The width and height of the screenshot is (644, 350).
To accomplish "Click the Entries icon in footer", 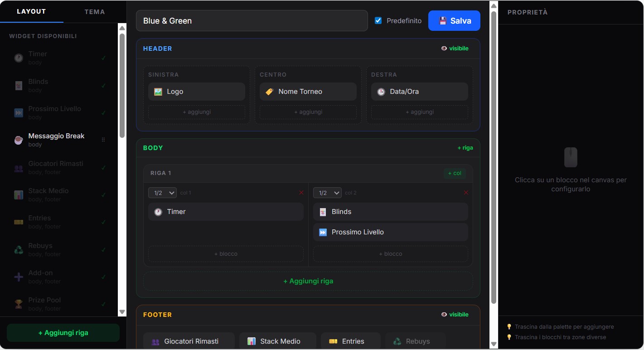I will point(333,341).
